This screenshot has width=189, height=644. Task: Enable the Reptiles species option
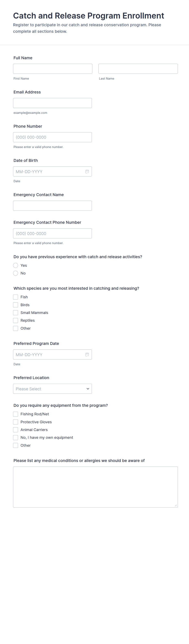pyautogui.click(x=15, y=320)
